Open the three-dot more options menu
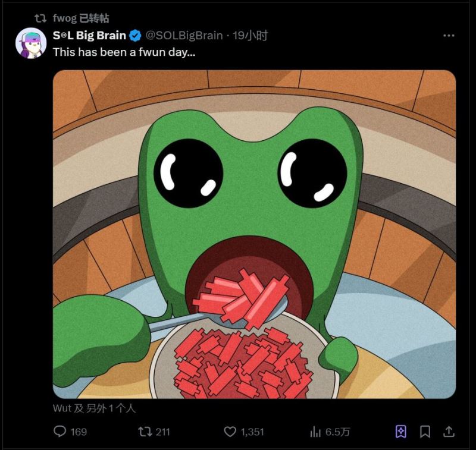The height and width of the screenshot is (450, 476). [x=449, y=36]
